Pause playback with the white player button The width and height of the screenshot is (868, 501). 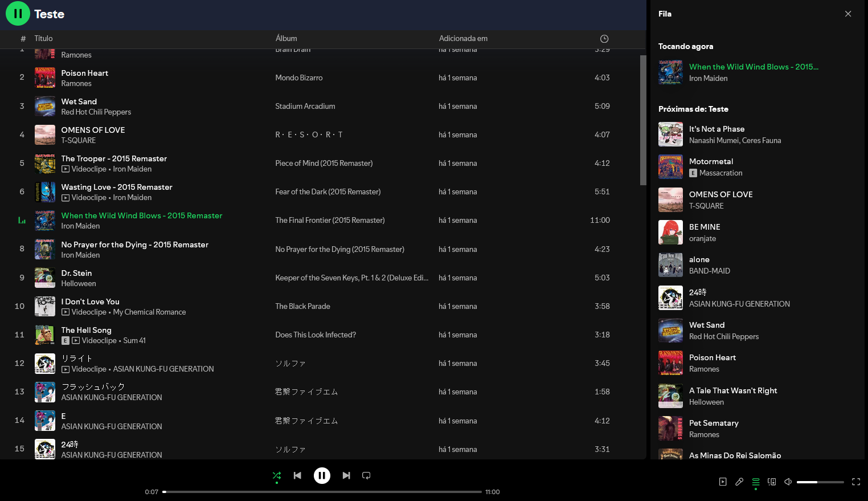click(322, 475)
